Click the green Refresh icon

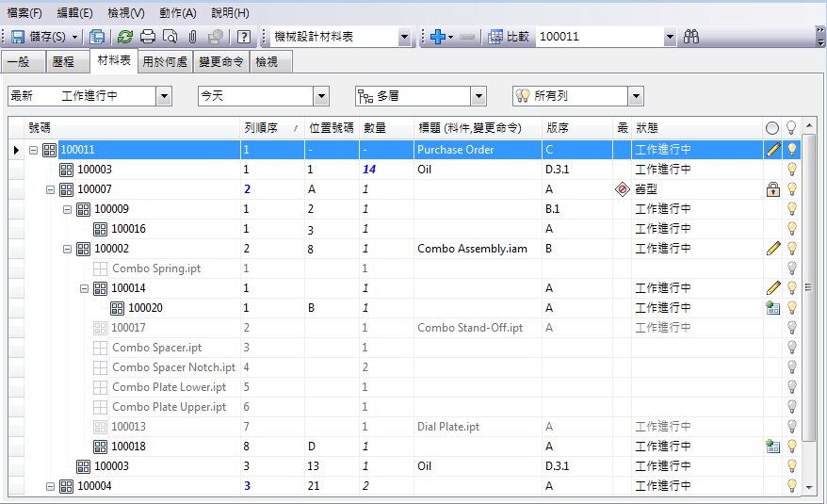(x=125, y=37)
